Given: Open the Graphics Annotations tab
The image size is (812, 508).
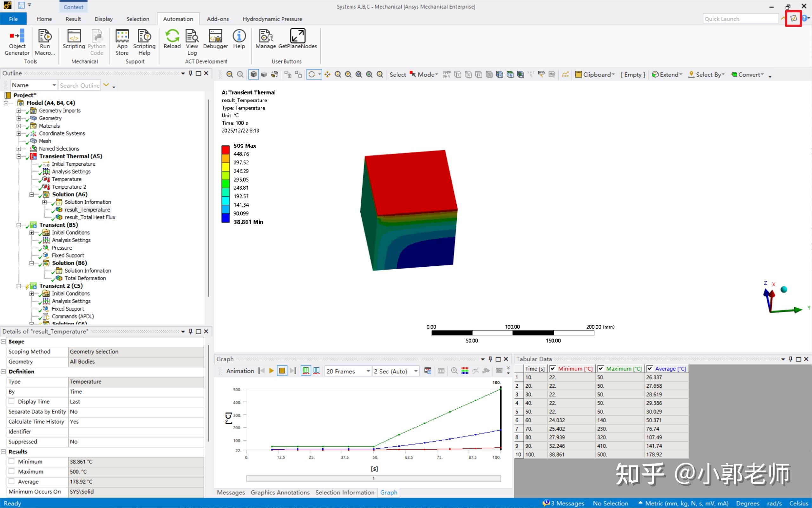Looking at the screenshot, I should 280,492.
